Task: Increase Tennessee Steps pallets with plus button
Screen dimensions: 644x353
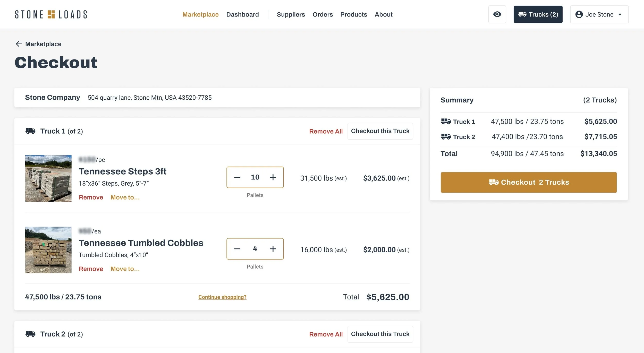Action: pos(273,177)
